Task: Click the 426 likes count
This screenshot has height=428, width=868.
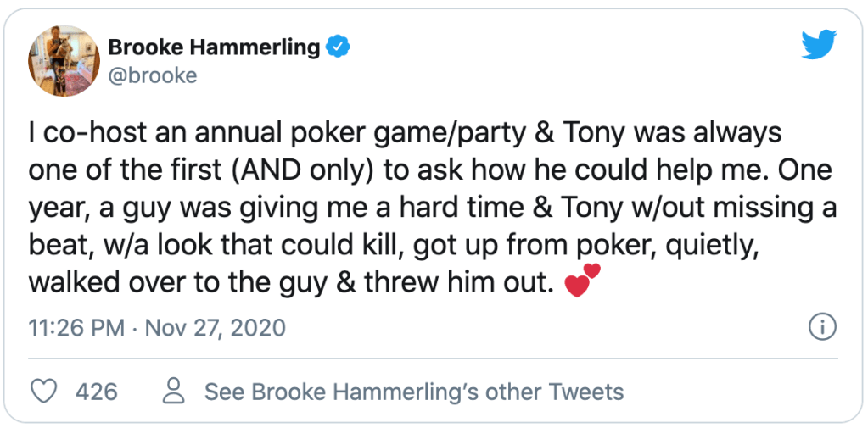Action: click(x=97, y=392)
